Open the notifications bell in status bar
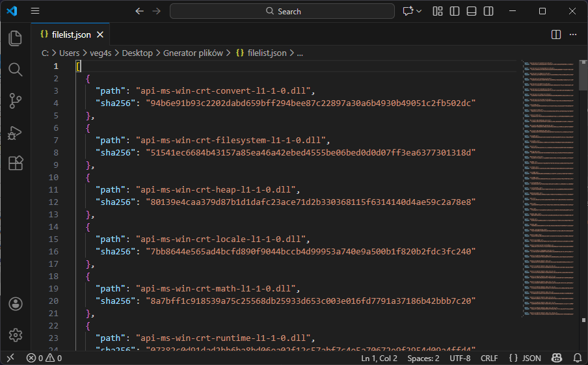This screenshot has height=365, width=588. 576,358
